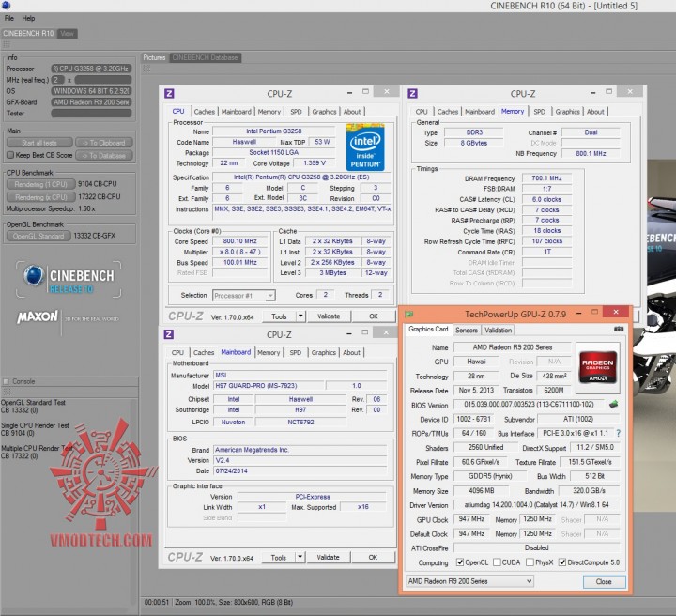This screenshot has width=676, height=616.
Task: Open Tools arrow in CPU-Z Mainboard window
Action: [300, 558]
